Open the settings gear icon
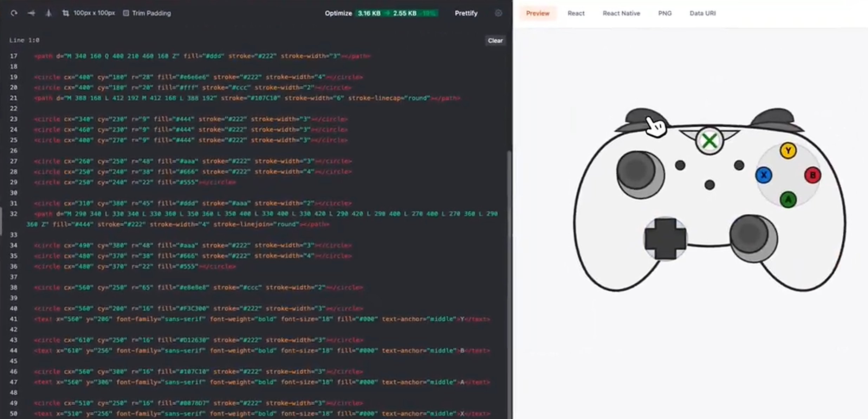Image resolution: width=868 pixels, height=419 pixels. coord(498,13)
